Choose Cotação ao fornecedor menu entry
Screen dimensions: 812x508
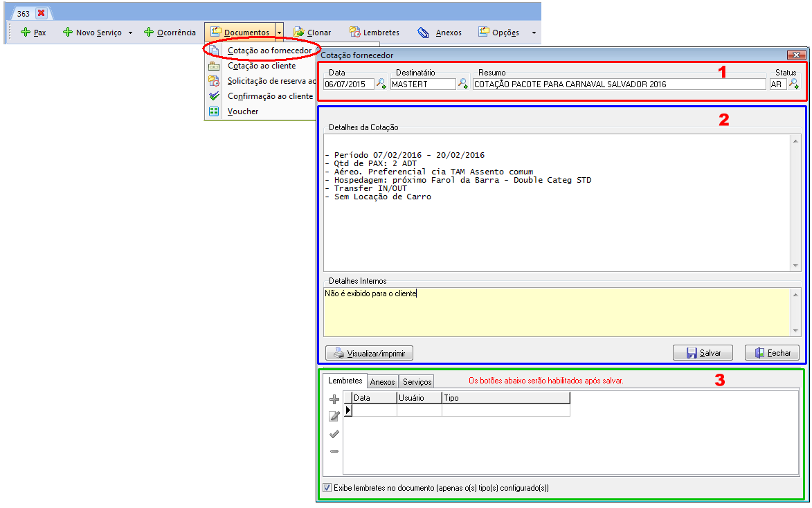tap(269, 51)
